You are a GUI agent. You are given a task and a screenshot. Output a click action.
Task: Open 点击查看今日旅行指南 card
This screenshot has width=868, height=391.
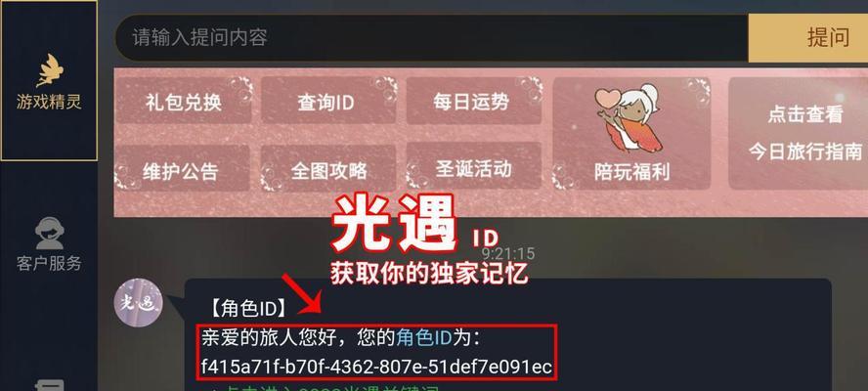tap(799, 134)
